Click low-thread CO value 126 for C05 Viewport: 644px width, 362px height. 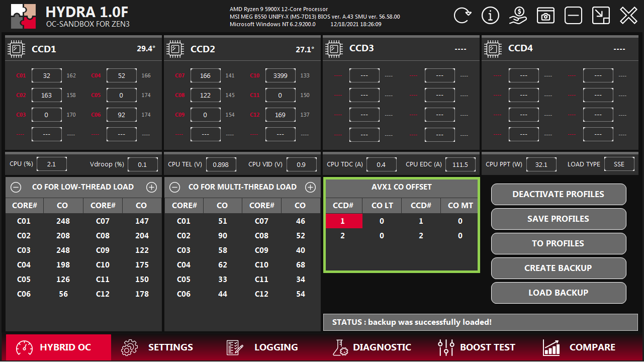tap(63, 280)
